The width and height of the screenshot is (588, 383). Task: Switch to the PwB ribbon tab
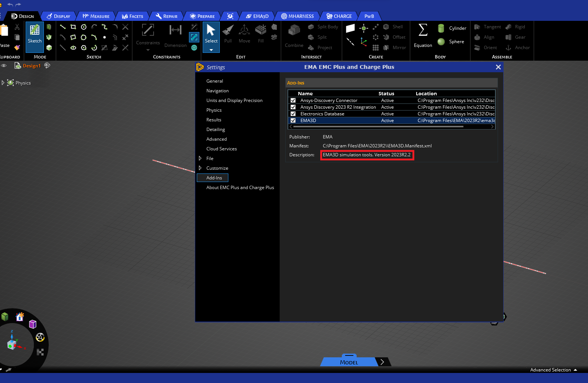369,16
